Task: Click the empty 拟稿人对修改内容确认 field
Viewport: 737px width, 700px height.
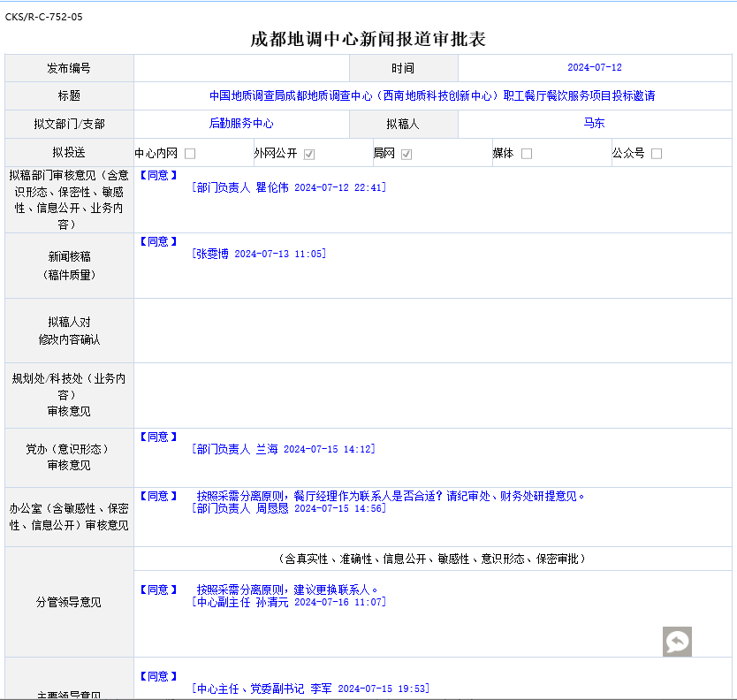Action: tap(432, 331)
